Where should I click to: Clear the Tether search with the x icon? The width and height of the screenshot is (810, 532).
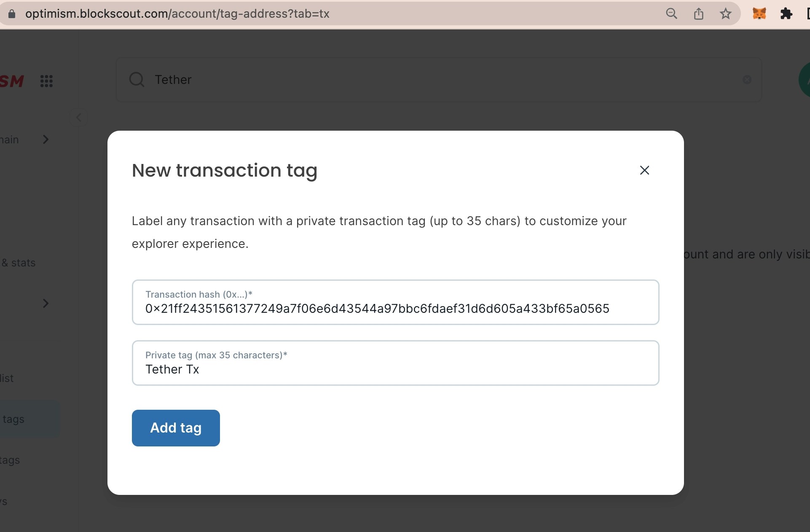pos(747,80)
